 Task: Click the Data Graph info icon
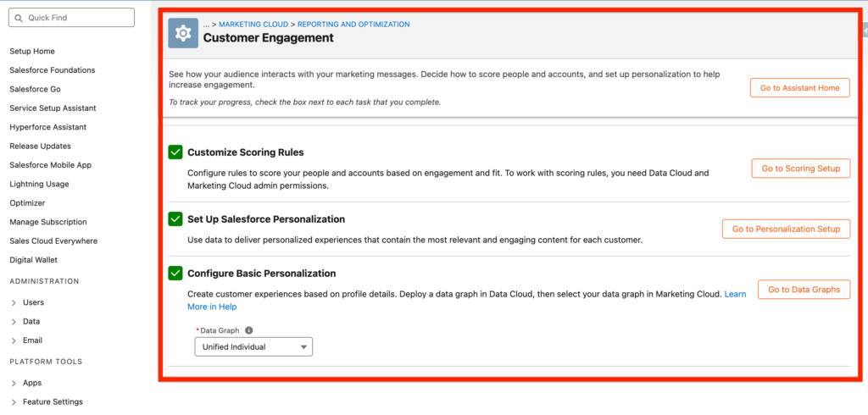(249, 330)
